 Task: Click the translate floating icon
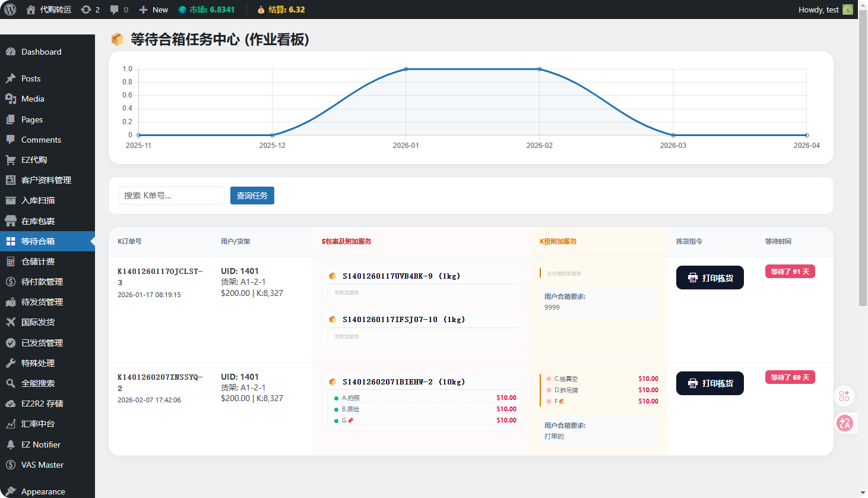pos(845,423)
